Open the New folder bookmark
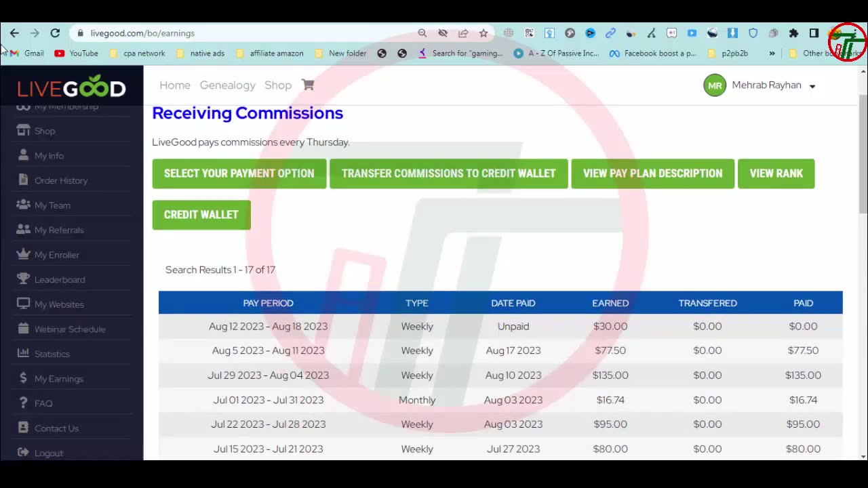Image resolution: width=868 pixels, height=488 pixels. click(340, 54)
